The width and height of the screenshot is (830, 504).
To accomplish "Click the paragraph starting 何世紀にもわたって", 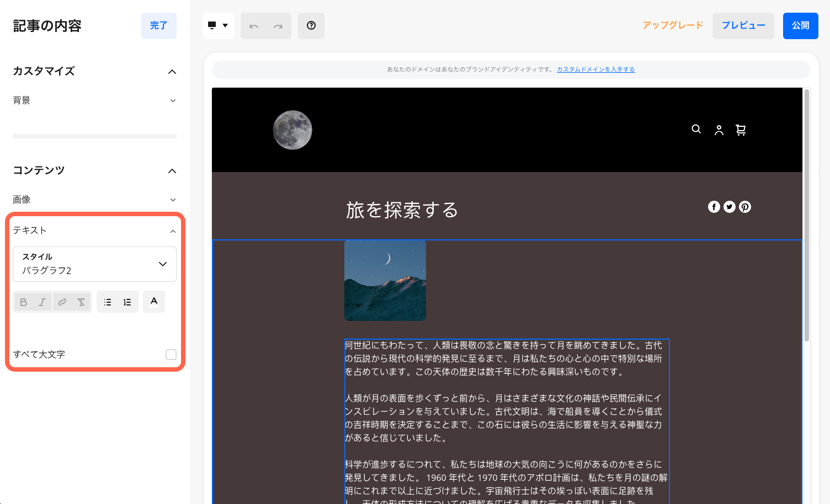I will click(x=503, y=358).
